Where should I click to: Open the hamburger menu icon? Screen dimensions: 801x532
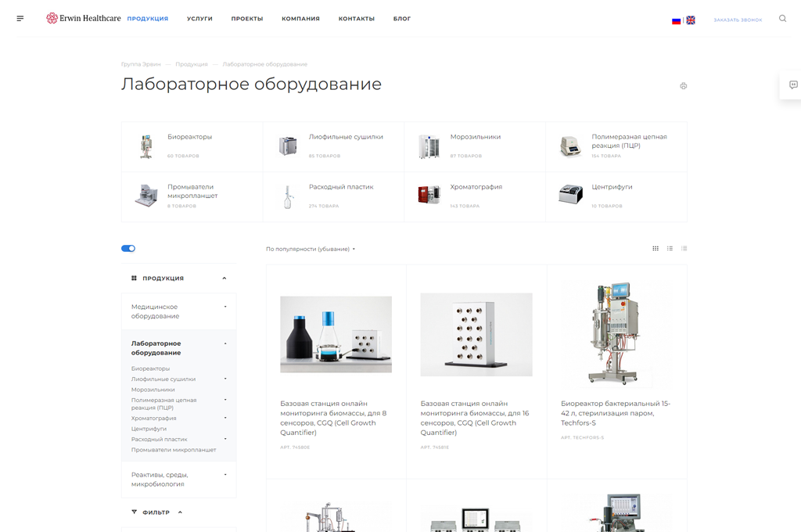coord(20,19)
